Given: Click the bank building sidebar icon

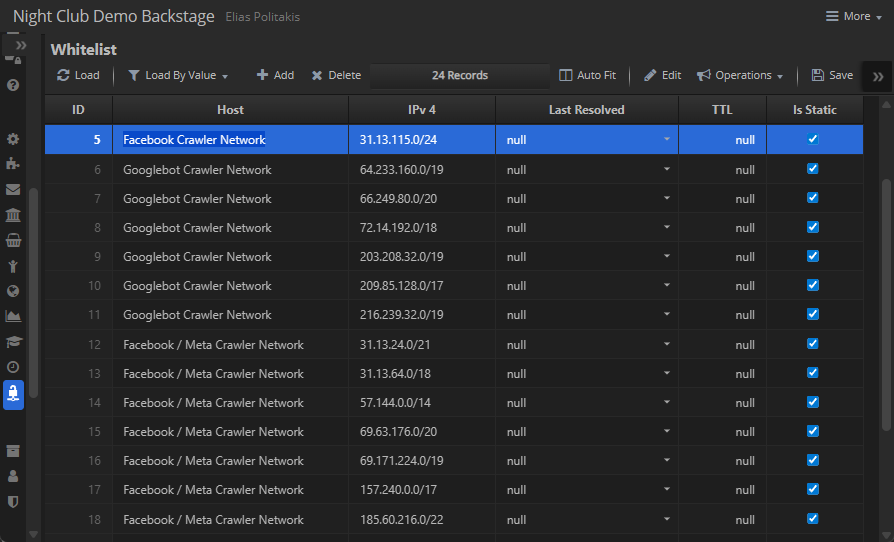Looking at the screenshot, I should point(13,215).
